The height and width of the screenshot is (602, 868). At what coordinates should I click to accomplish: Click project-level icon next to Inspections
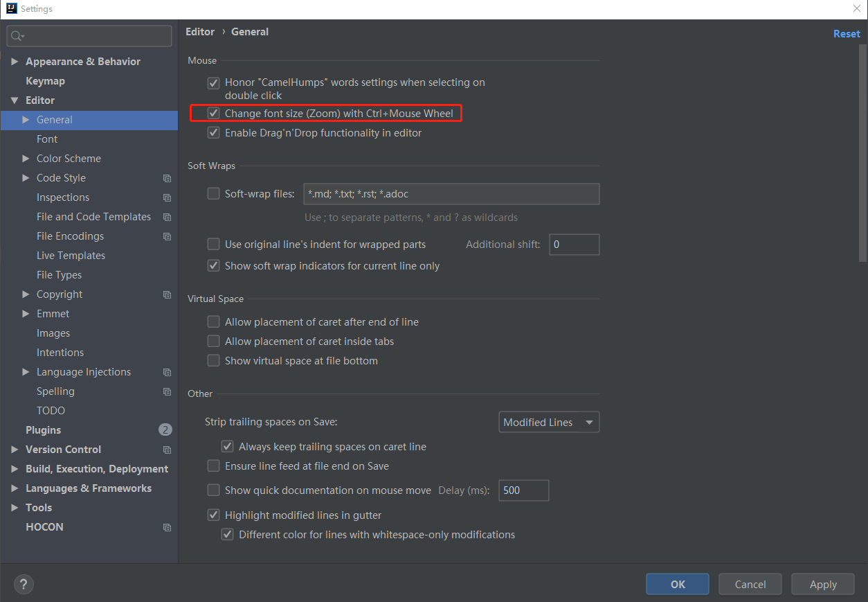[x=167, y=197]
